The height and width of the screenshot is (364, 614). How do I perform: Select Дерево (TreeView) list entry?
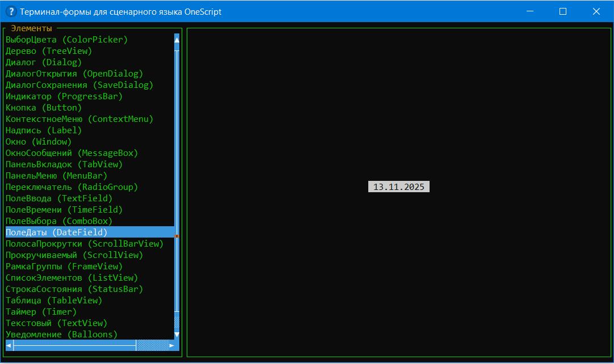(x=48, y=51)
